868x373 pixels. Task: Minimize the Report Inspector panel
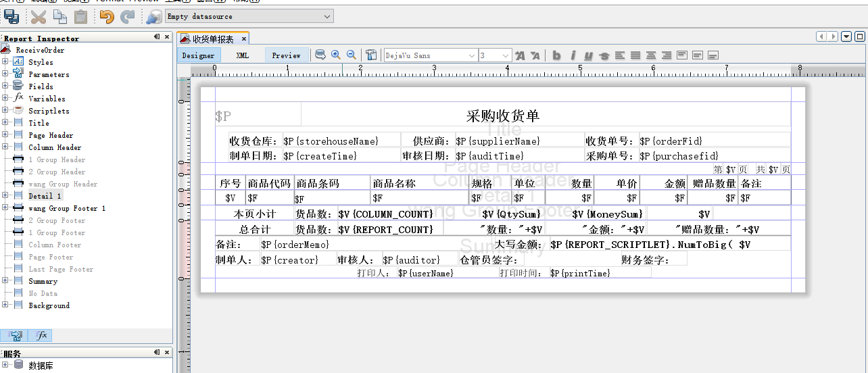[x=157, y=37]
